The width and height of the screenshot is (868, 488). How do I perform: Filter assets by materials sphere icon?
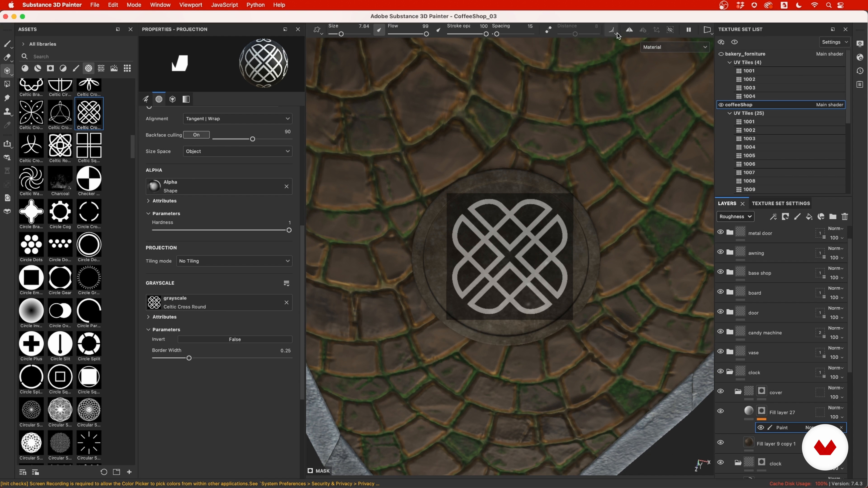(25, 68)
